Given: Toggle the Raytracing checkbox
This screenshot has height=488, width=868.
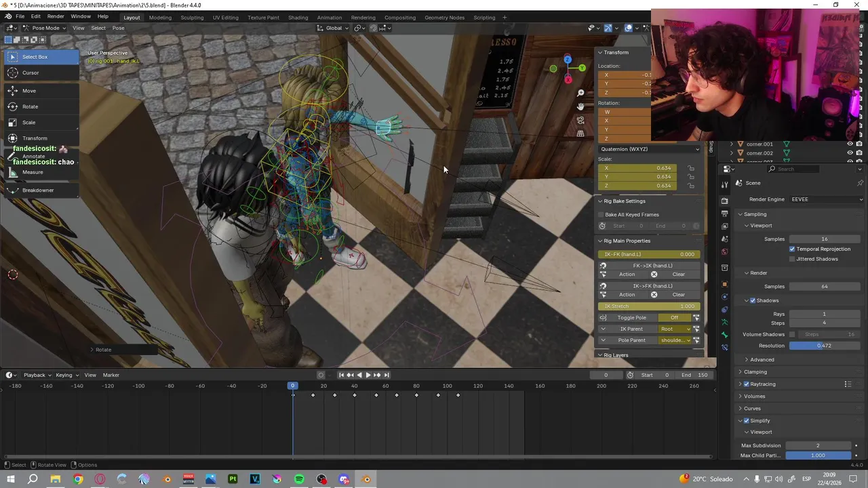Looking at the screenshot, I should pos(747,384).
